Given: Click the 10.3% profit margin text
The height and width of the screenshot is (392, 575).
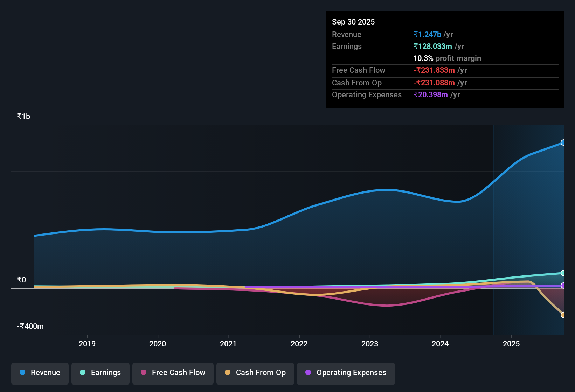Looking at the screenshot, I should tap(447, 58).
